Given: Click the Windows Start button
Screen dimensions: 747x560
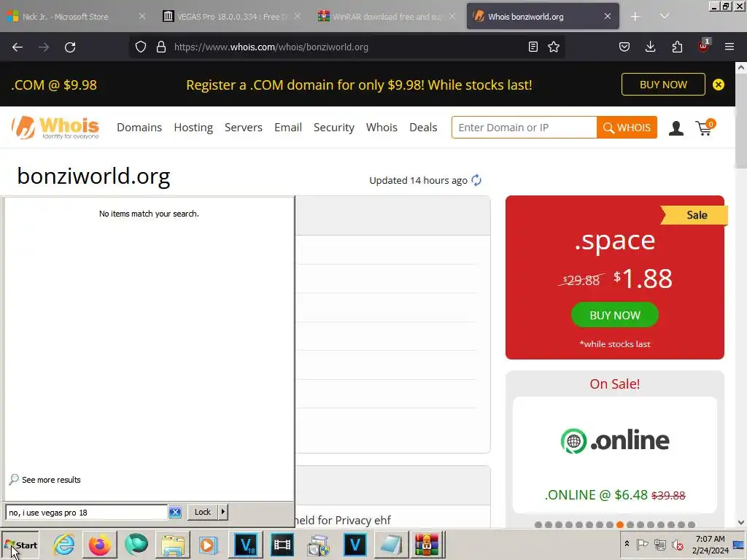Looking at the screenshot, I should pyautogui.click(x=20, y=545).
